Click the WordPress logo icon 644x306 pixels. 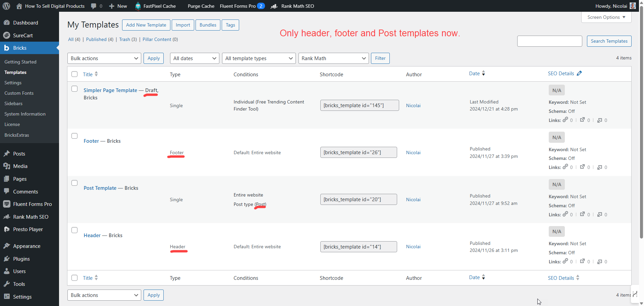(6, 6)
